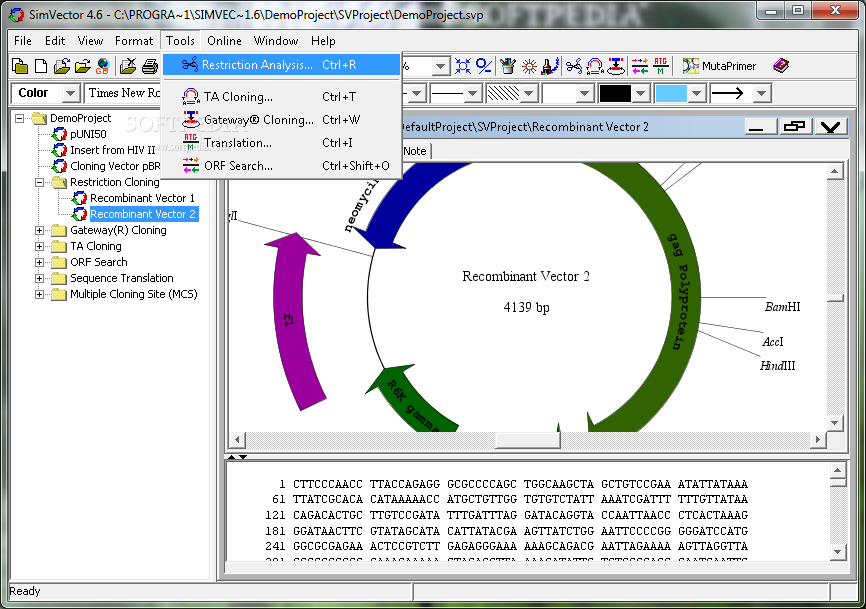Click the New blank document icon
This screenshot has width=866, height=609.
[x=41, y=66]
